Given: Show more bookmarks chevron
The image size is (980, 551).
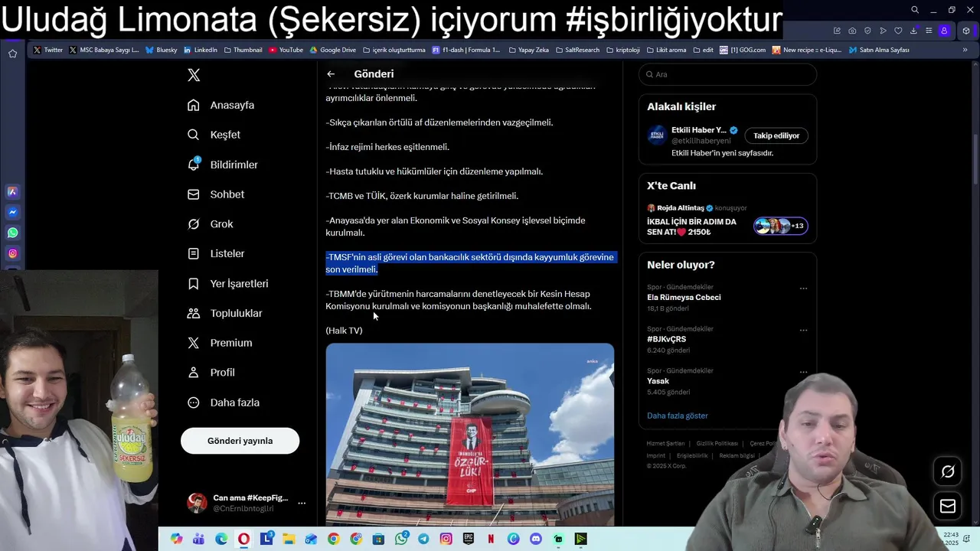Looking at the screenshot, I should click(965, 50).
